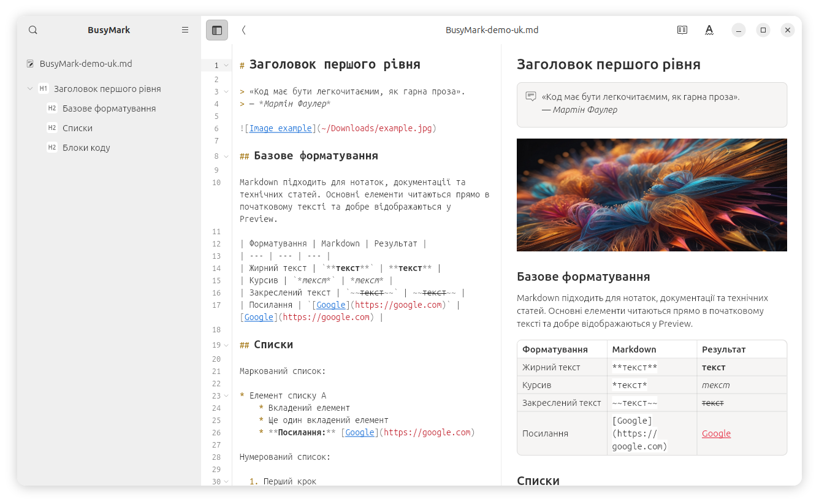Fold the Списки section at line 19
819x504 pixels.
click(x=226, y=345)
